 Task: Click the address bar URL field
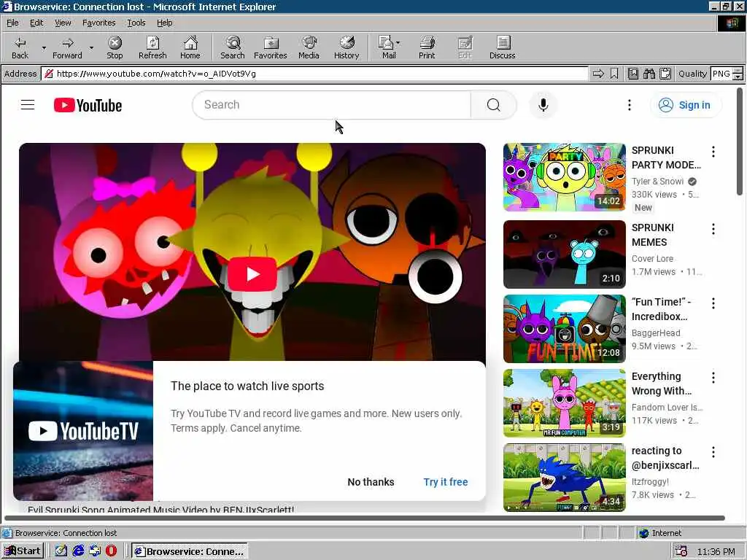click(x=314, y=74)
